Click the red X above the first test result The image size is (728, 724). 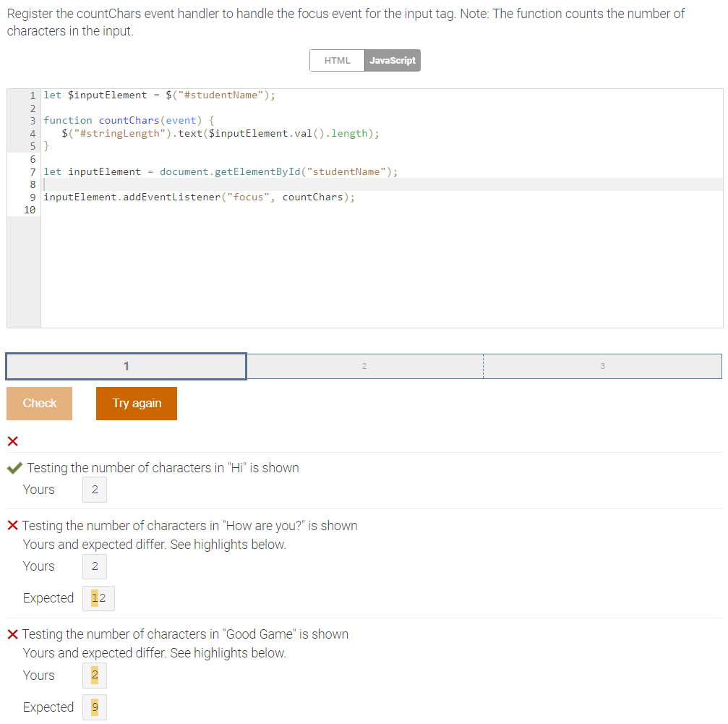[12, 441]
